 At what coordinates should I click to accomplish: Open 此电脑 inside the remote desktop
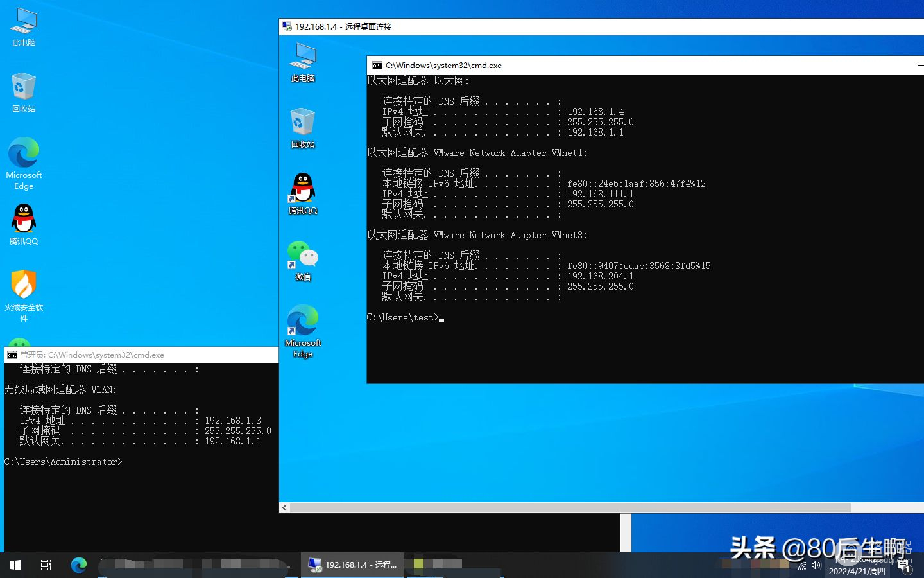pyautogui.click(x=303, y=62)
